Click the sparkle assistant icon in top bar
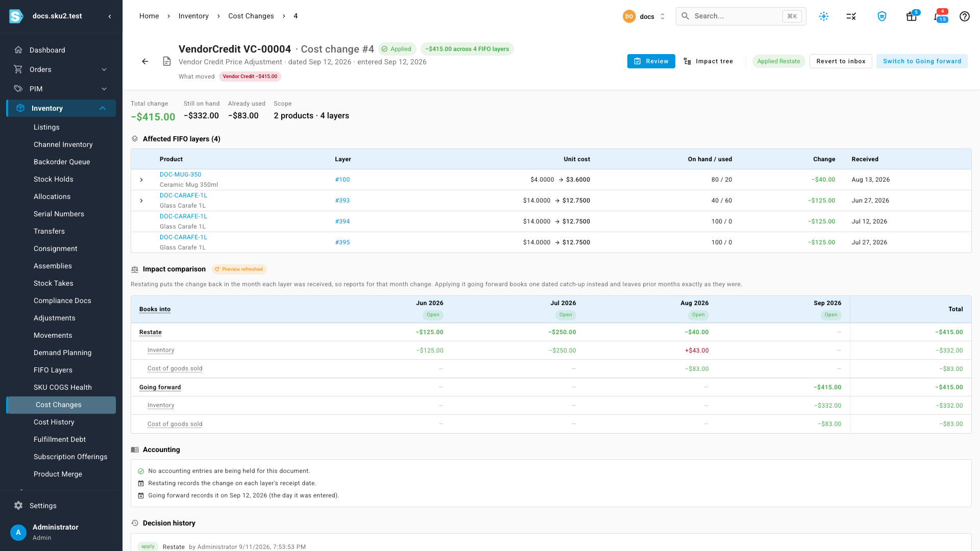This screenshot has height=551, width=980. tap(823, 16)
